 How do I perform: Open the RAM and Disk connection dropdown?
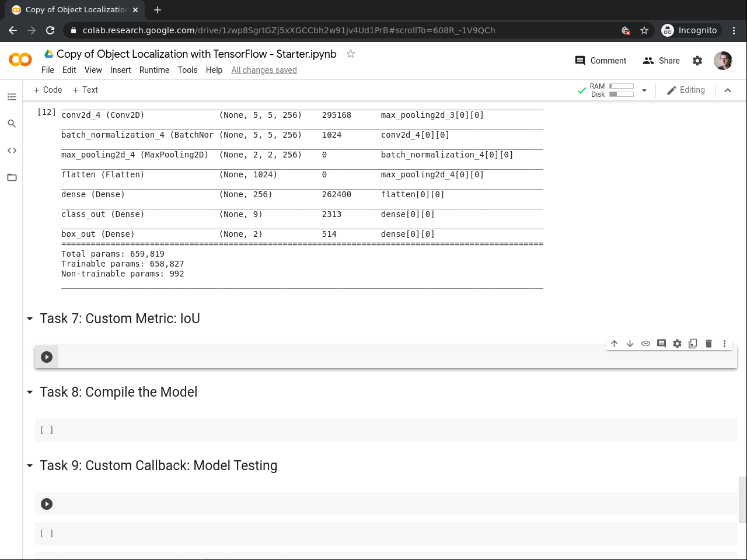[644, 90]
